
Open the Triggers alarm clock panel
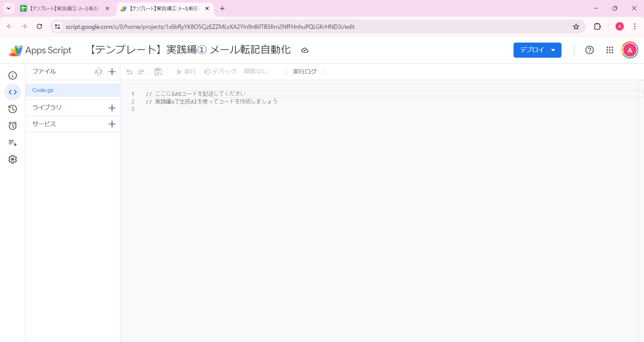12,126
